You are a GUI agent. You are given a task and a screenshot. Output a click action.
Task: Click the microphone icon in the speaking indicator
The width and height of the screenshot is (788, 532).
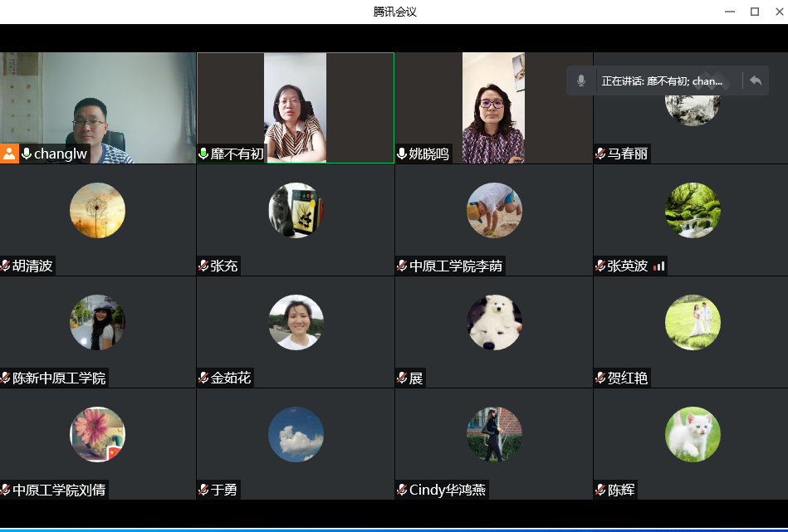coord(581,81)
